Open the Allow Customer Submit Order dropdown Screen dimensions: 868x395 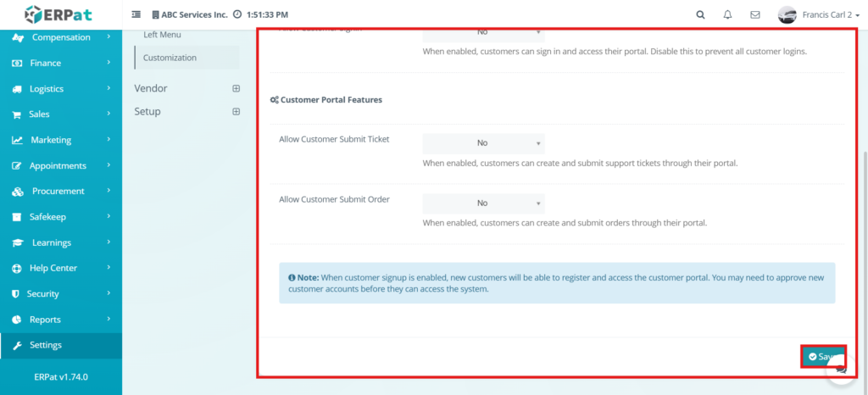[x=483, y=203]
